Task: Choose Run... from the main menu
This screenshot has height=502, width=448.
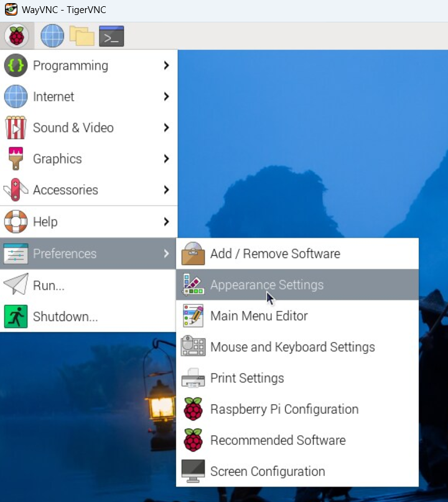Action: tap(89, 285)
